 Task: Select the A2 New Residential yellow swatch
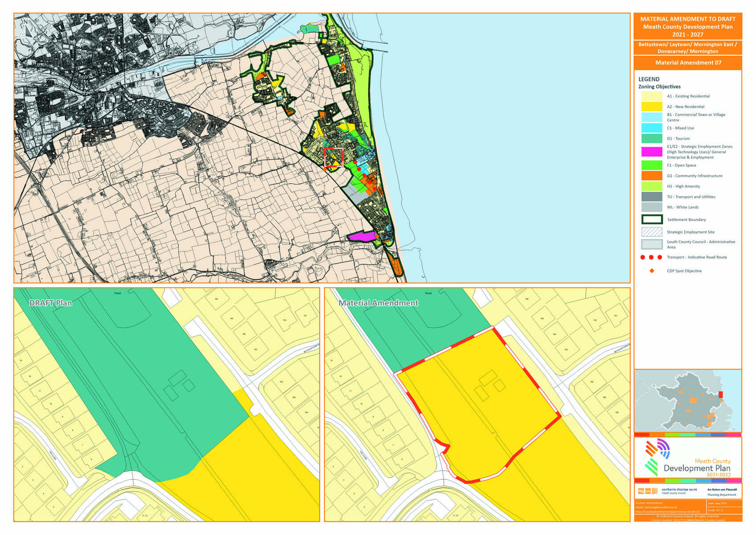[652, 107]
